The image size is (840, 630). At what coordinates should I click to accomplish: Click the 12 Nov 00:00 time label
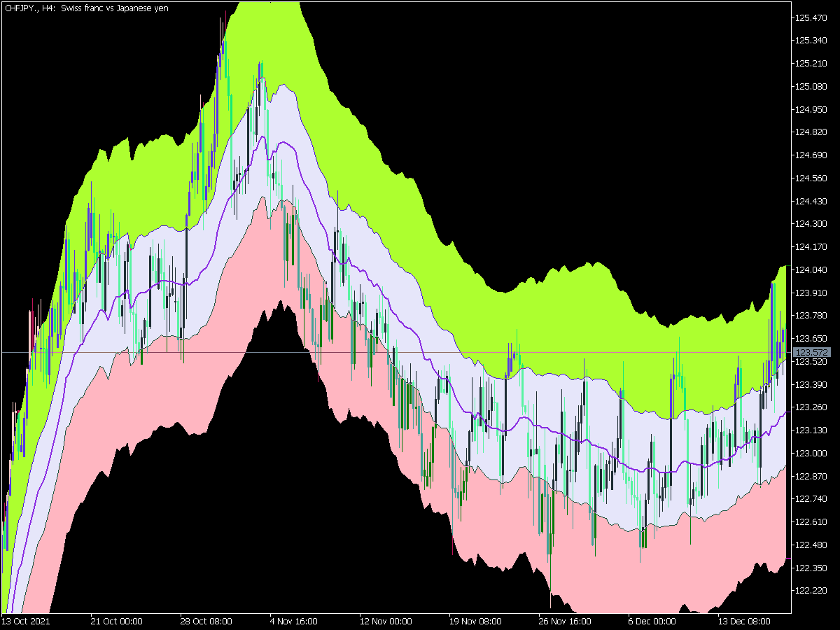pyautogui.click(x=384, y=621)
